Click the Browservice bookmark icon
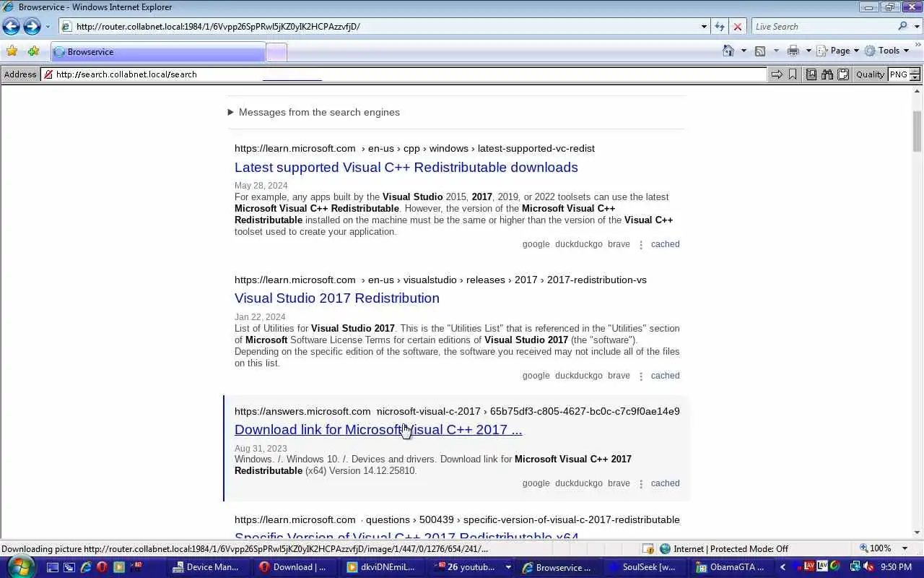924x578 pixels. tap(793, 74)
